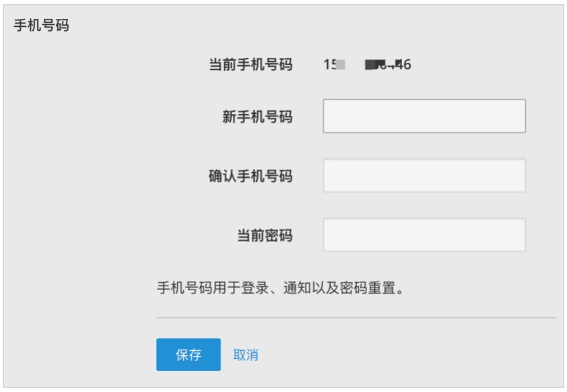
Task: Place cursor in the new phone number box
Action: pos(424,117)
